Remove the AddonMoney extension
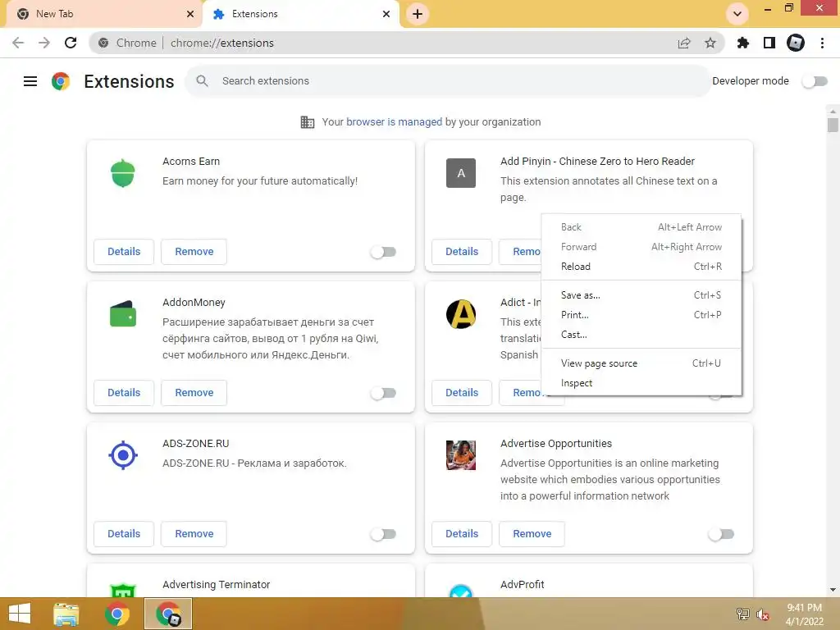Screen dimensions: 840x630 pyautogui.click(x=194, y=393)
